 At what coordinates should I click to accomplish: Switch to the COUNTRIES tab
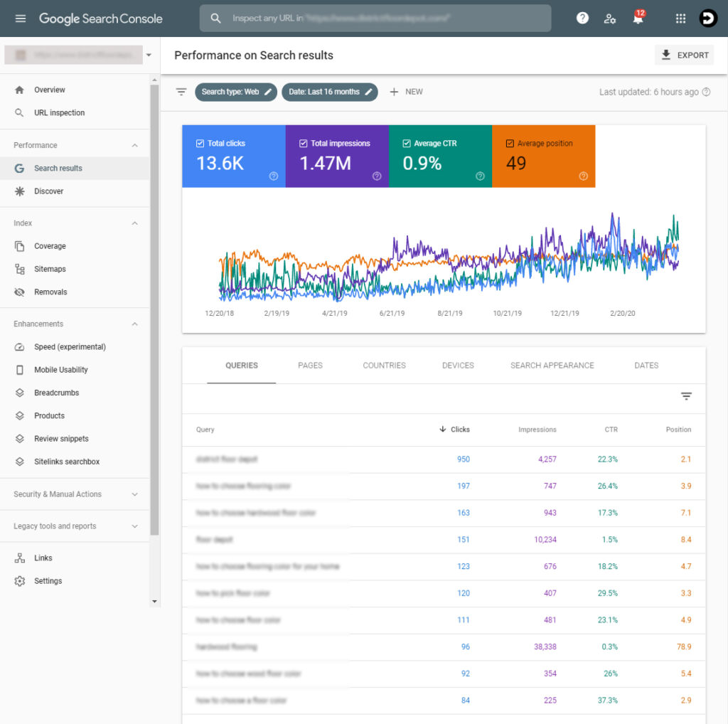385,366
